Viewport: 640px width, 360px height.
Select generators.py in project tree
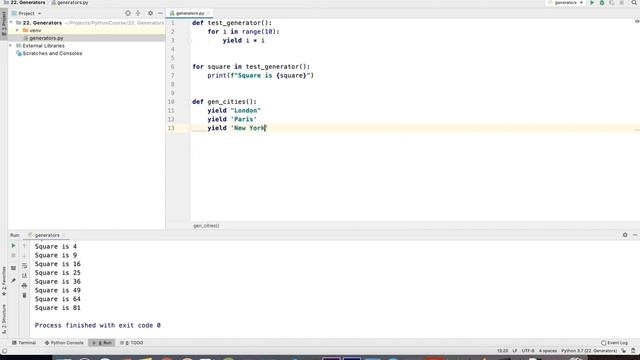(46, 38)
